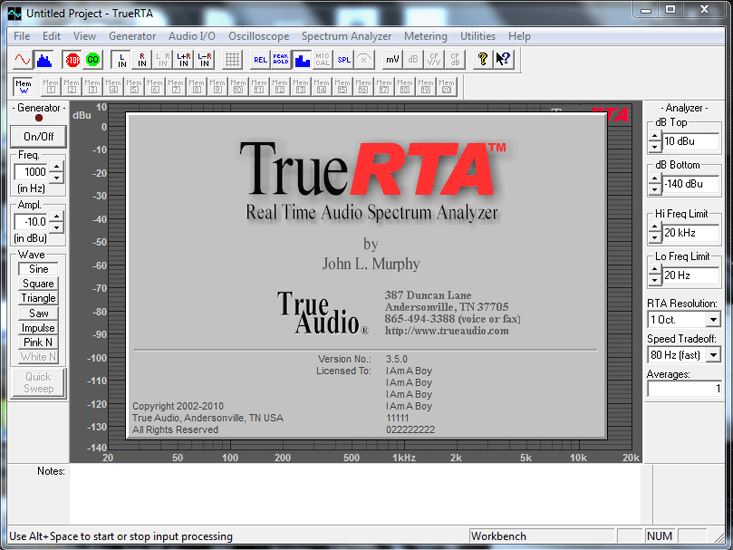Open the Utilities menu

point(478,36)
